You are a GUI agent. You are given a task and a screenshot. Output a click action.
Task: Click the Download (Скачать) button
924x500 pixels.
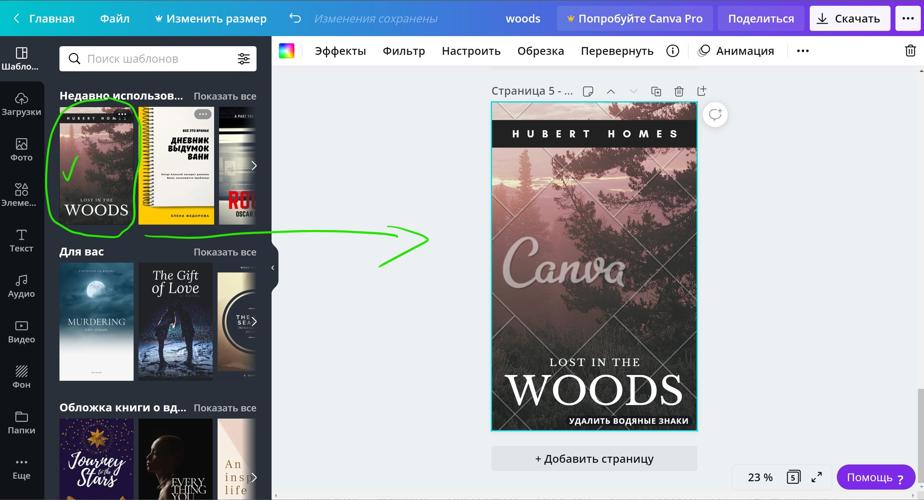(848, 18)
